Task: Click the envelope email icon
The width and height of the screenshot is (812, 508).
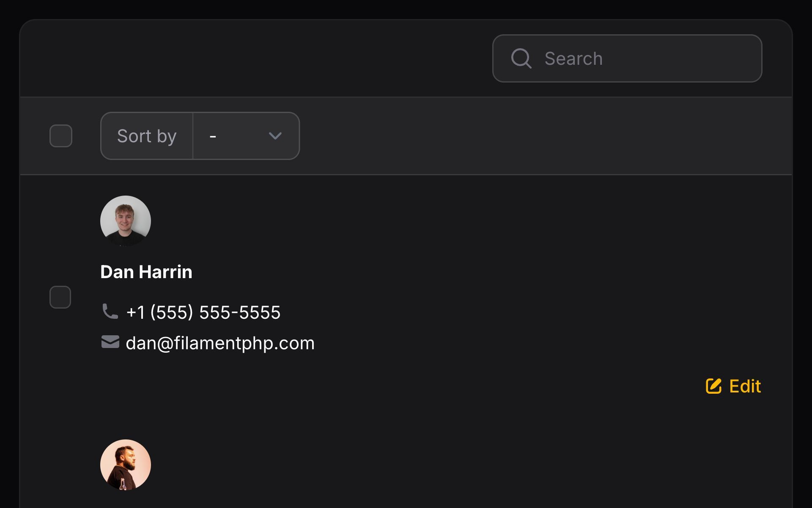Action: coord(110,342)
